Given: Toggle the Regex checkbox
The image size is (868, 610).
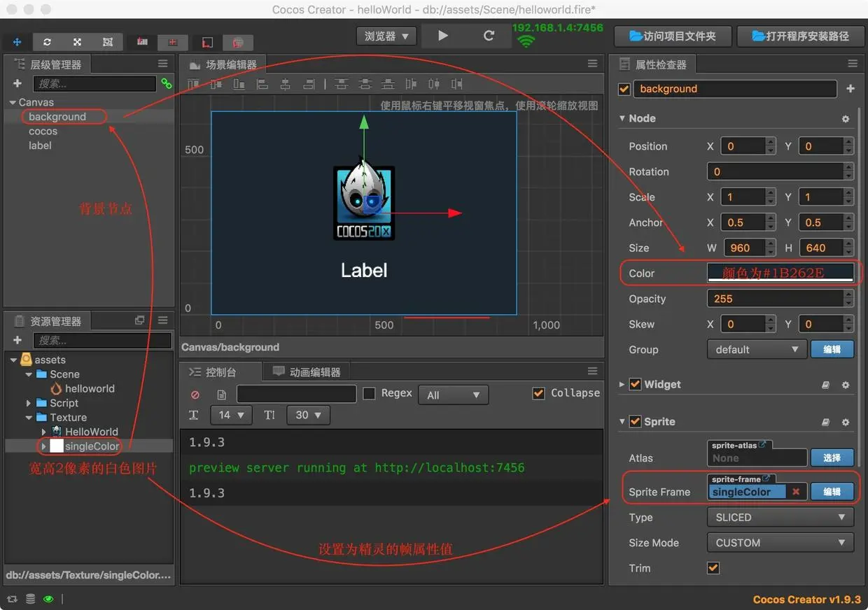Looking at the screenshot, I should pyautogui.click(x=369, y=394).
